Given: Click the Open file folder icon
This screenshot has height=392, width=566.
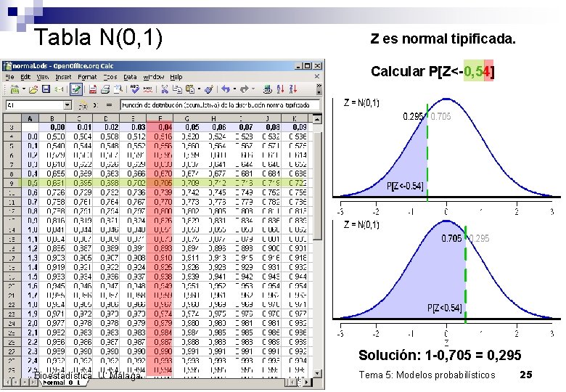Looking at the screenshot, I should point(33,89).
